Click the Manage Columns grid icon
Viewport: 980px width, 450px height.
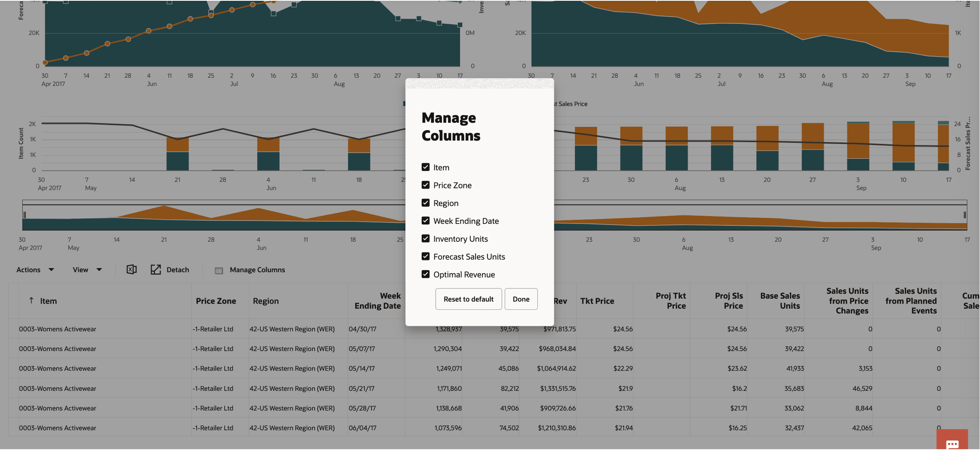coord(219,270)
